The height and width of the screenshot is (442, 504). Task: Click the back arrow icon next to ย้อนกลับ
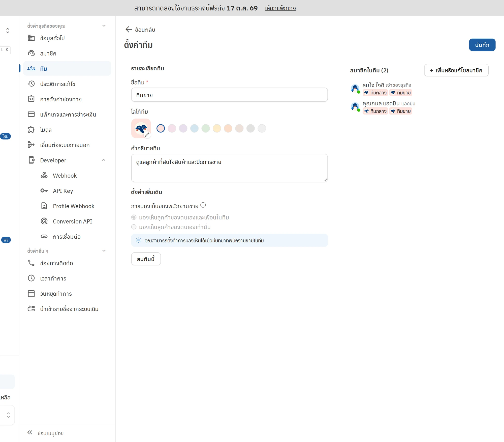(x=129, y=30)
